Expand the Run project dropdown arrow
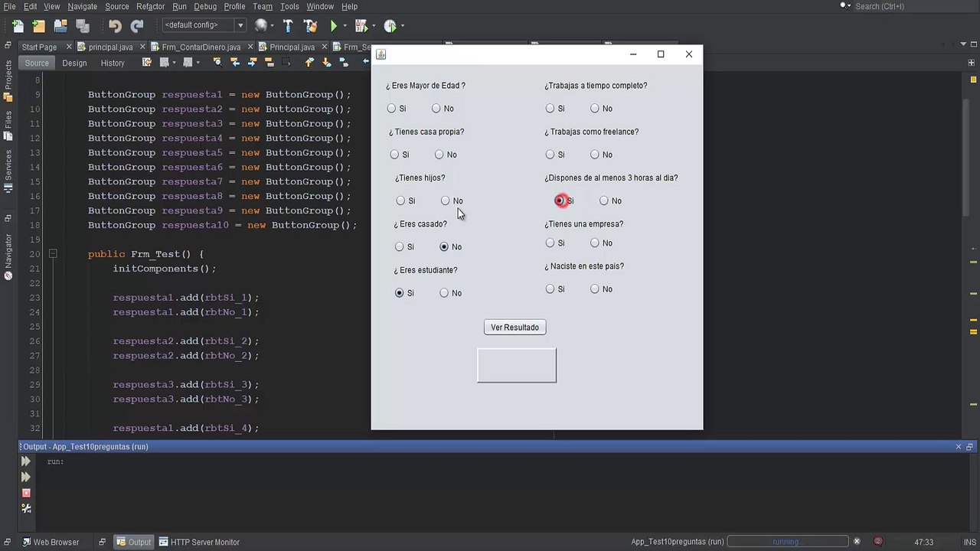The height and width of the screenshot is (551, 980). click(x=345, y=26)
